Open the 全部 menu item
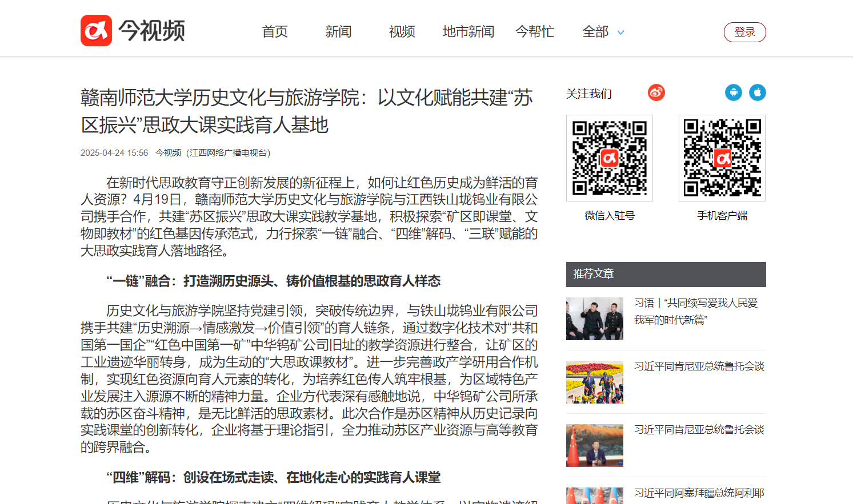The image size is (853, 504). pos(595,31)
